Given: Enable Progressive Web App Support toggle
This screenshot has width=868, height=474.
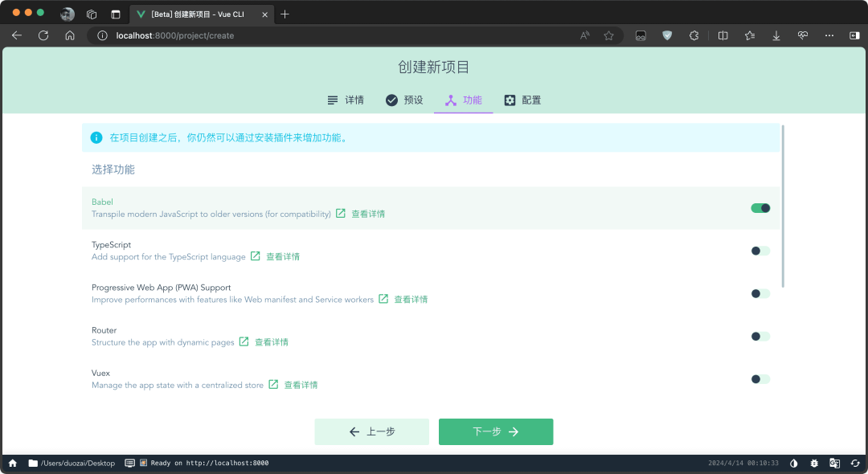Looking at the screenshot, I should pos(760,293).
